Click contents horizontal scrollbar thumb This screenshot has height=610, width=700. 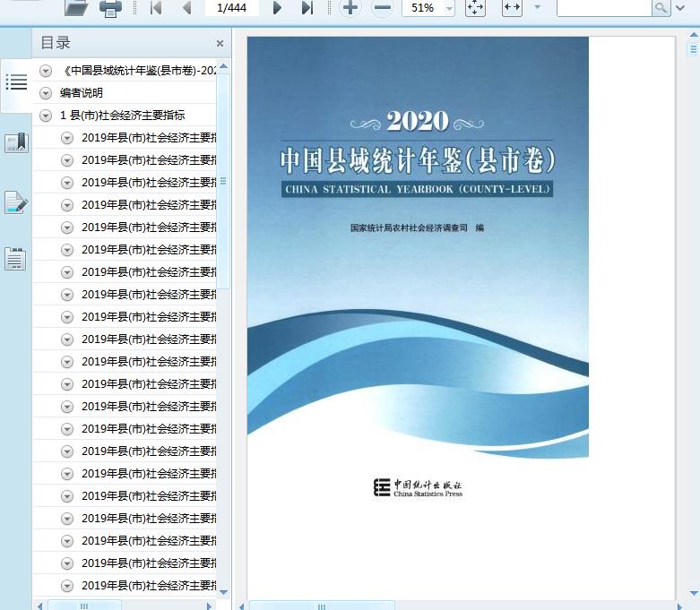tap(84, 606)
